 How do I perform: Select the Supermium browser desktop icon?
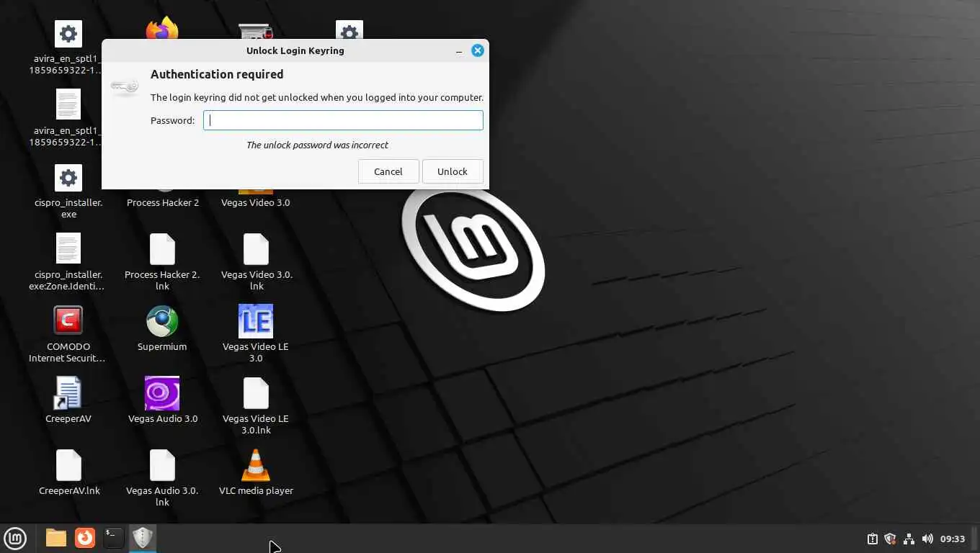coord(162,321)
